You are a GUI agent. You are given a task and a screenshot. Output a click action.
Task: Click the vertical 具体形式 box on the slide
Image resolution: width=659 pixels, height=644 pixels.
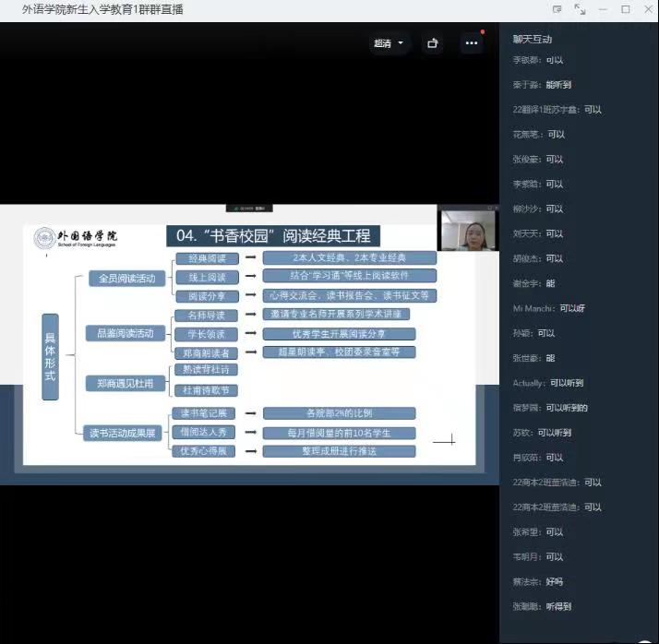coord(50,357)
